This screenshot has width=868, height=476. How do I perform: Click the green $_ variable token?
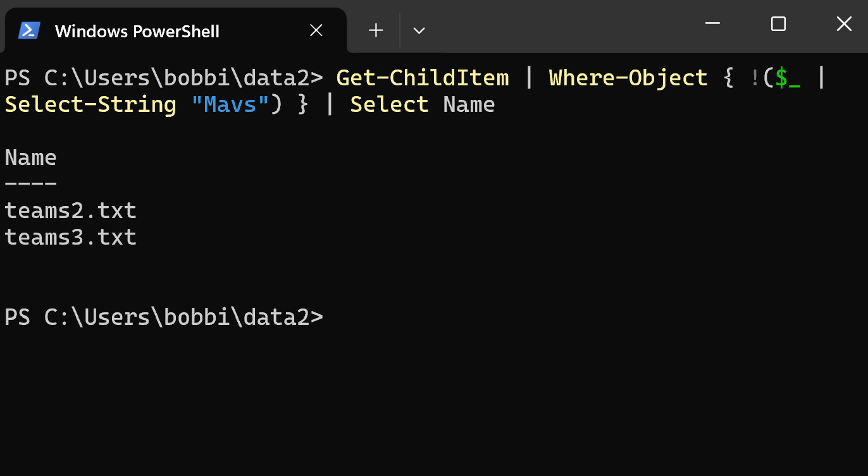[788, 77]
